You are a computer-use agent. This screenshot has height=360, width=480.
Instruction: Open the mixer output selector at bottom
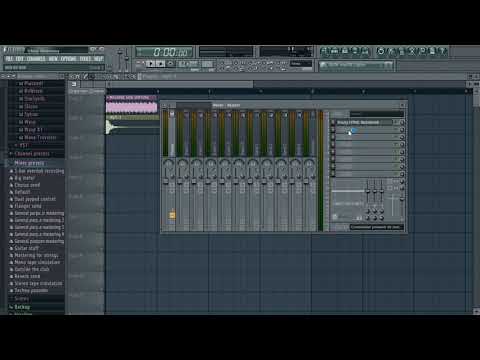pyautogui.click(x=377, y=227)
